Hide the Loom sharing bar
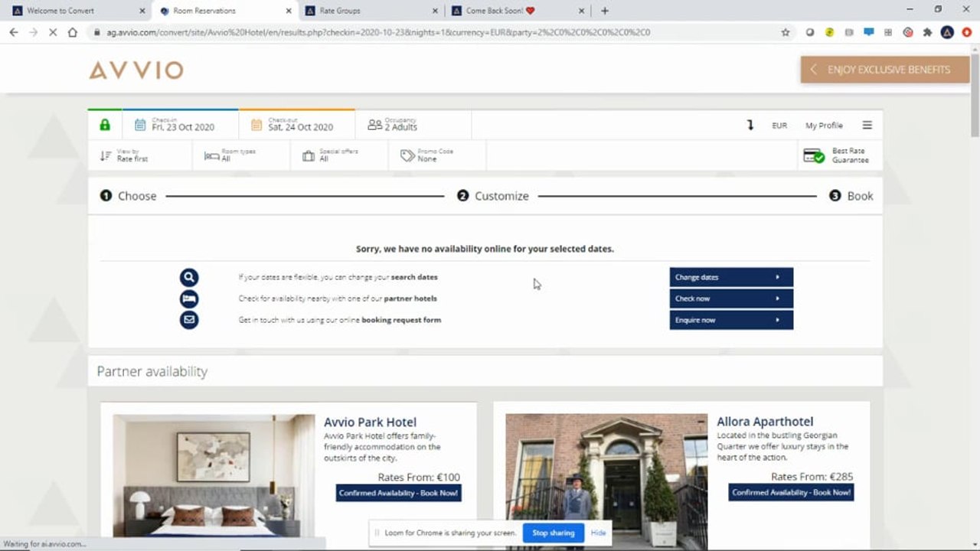The image size is (980, 551). pos(598,533)
